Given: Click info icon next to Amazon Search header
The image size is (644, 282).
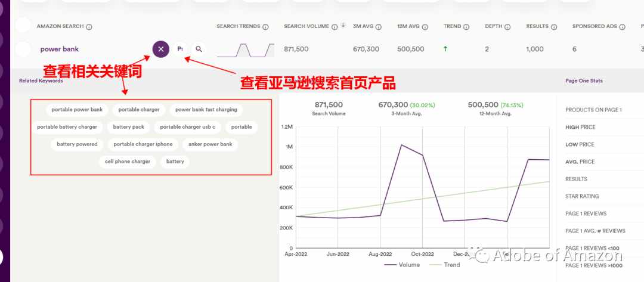Looking at the screenshot, I should [x=89, y=27].
